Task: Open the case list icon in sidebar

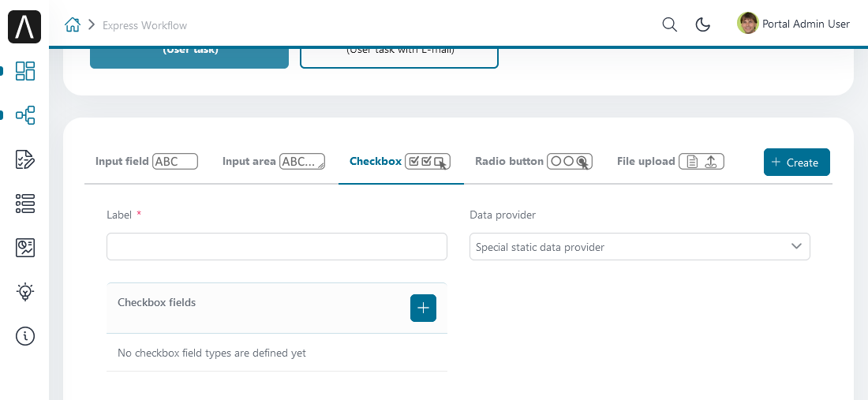Action: click(x=25, y=204)
